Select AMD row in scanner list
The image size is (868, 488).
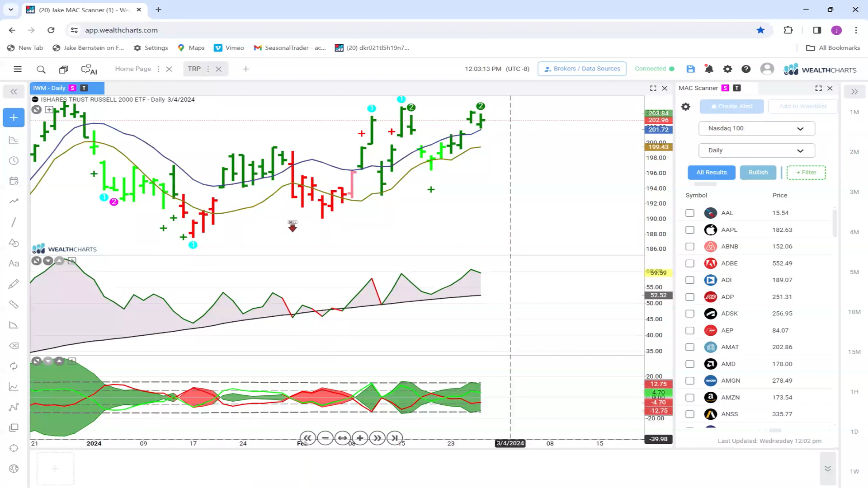tap(756, 364)
